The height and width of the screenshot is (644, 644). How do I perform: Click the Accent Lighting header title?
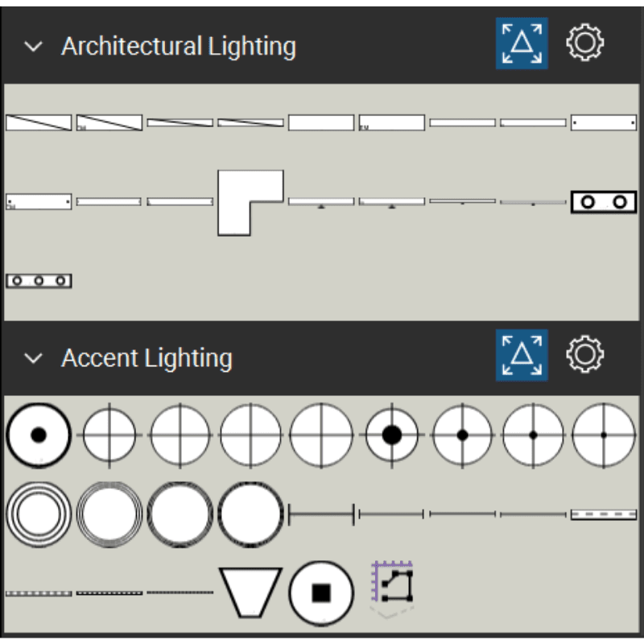pos(147,358)
